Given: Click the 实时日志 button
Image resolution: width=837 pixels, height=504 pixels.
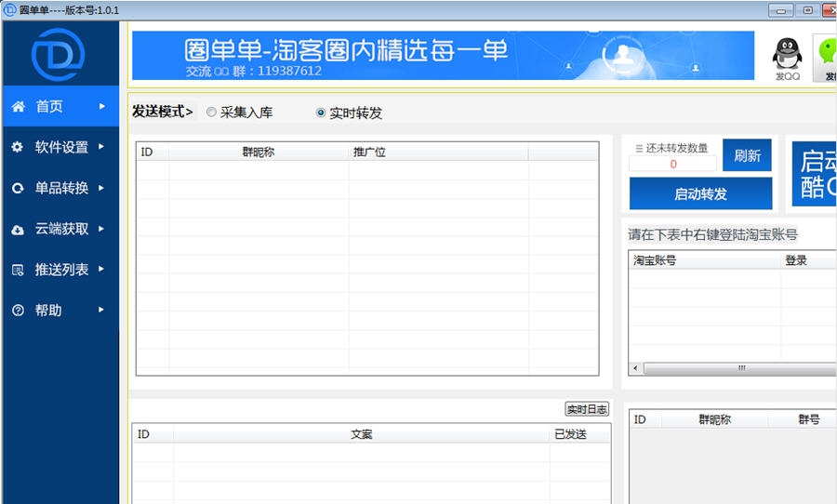Looking at the screenshot, I should pos(587,409).
